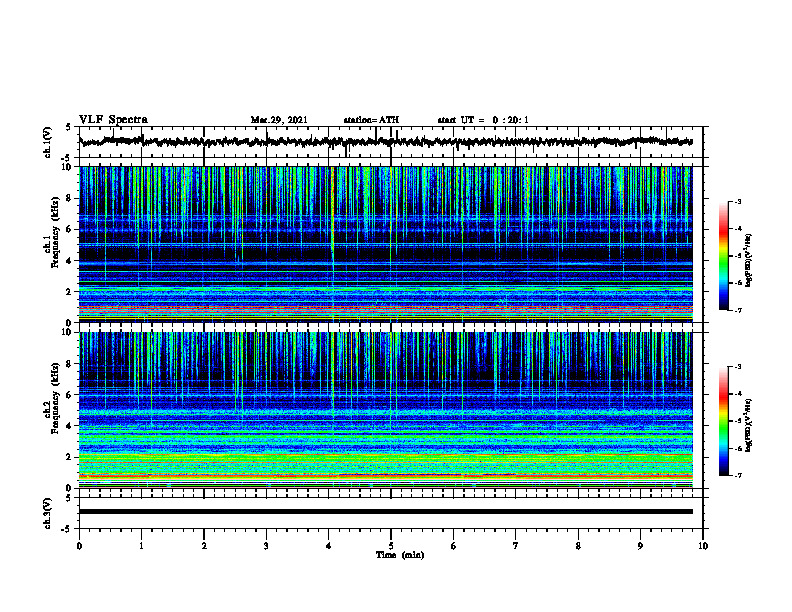Click time axis tick label 5
Screen dimensions: 792x612
point(391,546)
